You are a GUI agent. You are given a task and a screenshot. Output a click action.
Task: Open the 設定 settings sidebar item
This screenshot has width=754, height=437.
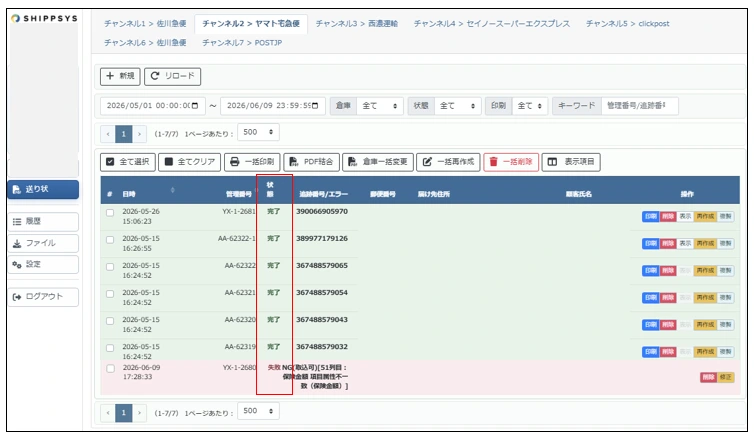click(x=43, y=264)
